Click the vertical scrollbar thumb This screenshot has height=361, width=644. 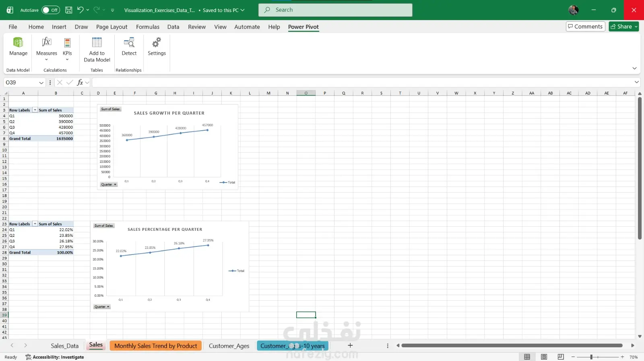640,168
